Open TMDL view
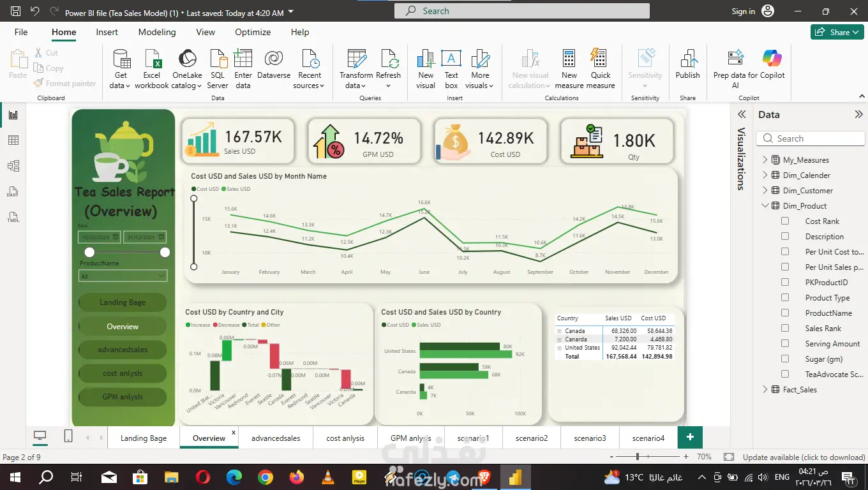 click(x=13, y=217)
